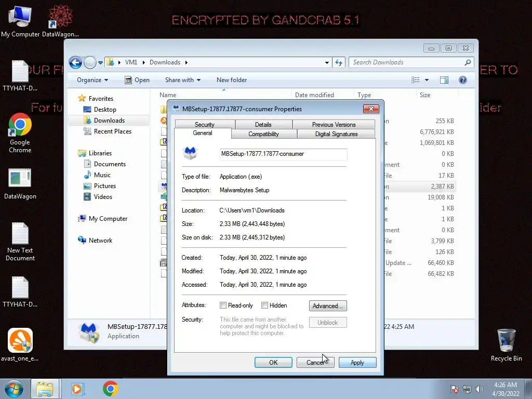Click the Malwarebytes icon in the Properties General tab

pos(190,153)
